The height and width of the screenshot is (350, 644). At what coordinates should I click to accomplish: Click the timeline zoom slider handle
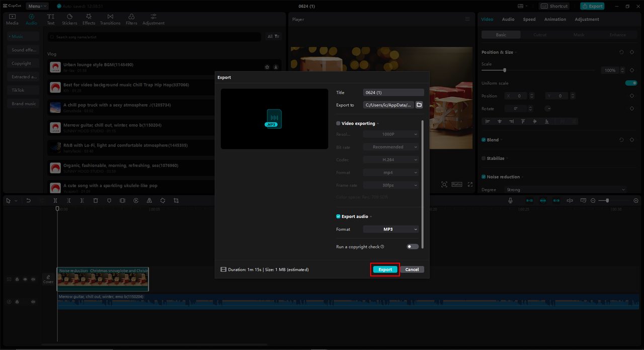click(607, 200)
